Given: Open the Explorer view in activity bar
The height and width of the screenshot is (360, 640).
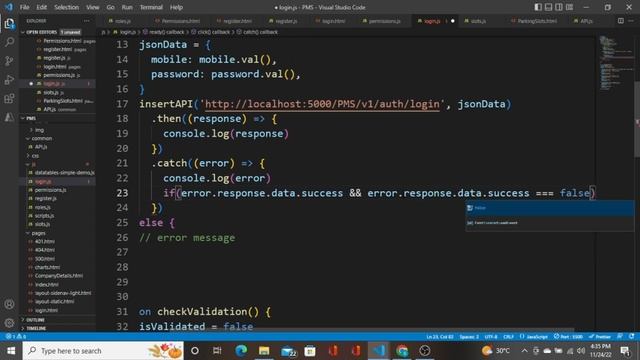Looking at the screenshot, I should (x=9, y=24).
